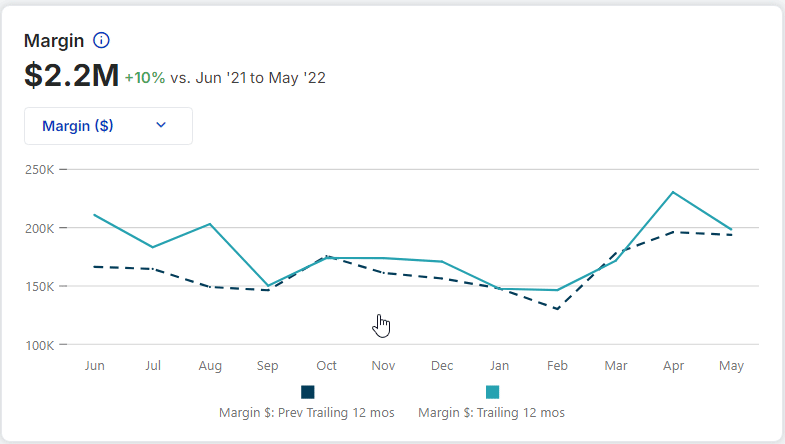Click the Margin info icon
The width and height of the screenshot is (785, 444).
click(x=101, y=41)
